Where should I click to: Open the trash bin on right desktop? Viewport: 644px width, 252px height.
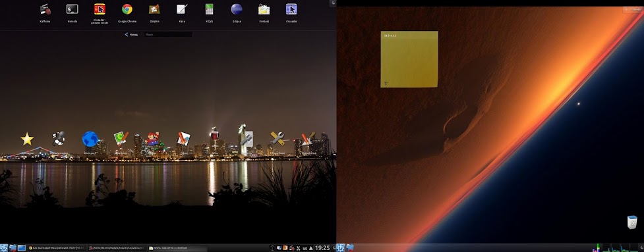click(x=633, y=222)
